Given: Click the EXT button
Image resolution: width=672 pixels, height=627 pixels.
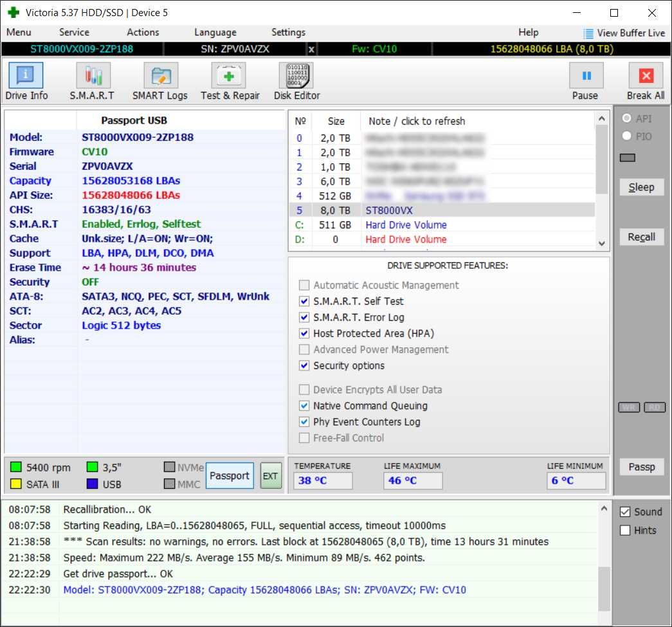Looking at the screenshot, I should coord(271,476).
